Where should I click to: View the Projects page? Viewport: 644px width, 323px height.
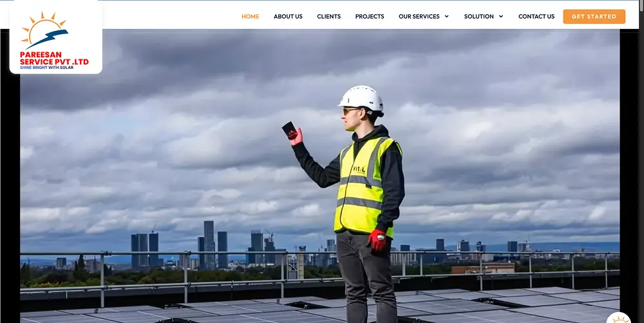tap(370, 17)
